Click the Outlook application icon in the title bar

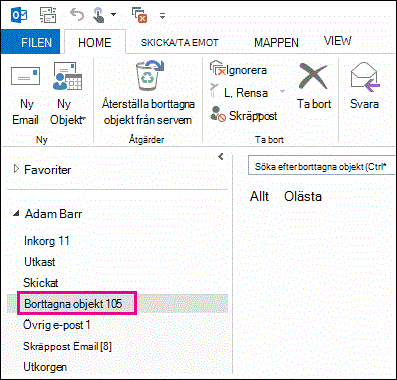(x=19, y=15)
